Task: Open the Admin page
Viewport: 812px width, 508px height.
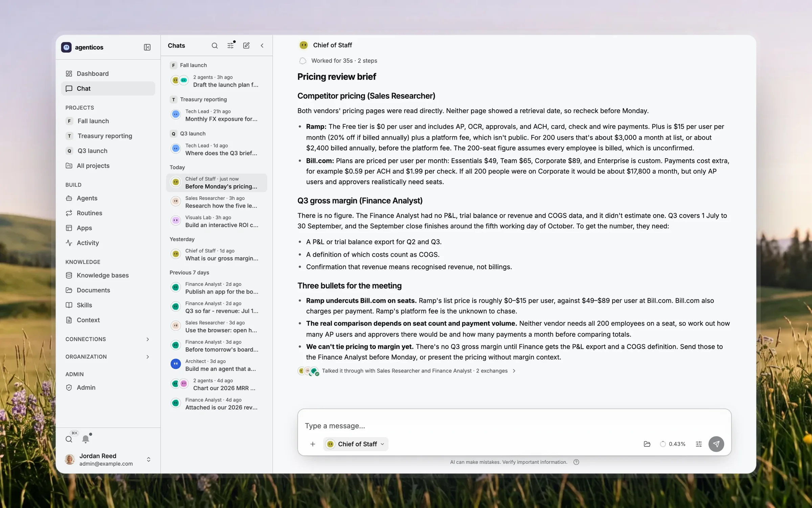Action: pos(108,387)
